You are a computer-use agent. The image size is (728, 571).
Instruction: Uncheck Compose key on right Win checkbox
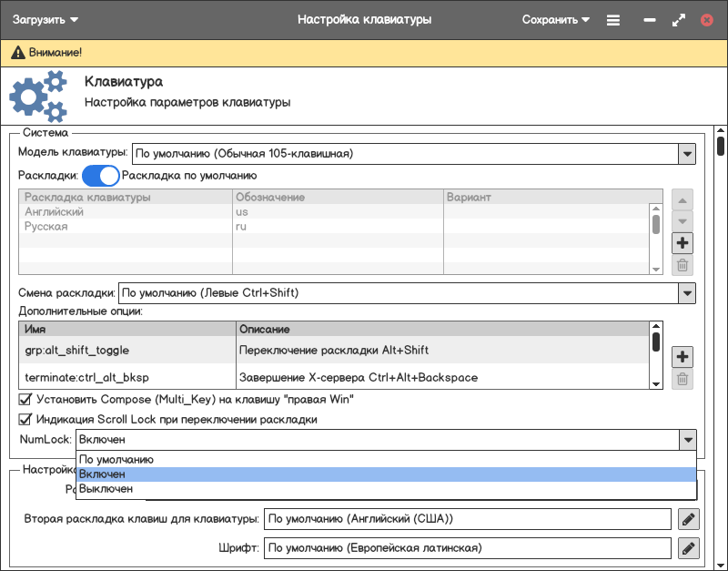(x=25, y=399)
